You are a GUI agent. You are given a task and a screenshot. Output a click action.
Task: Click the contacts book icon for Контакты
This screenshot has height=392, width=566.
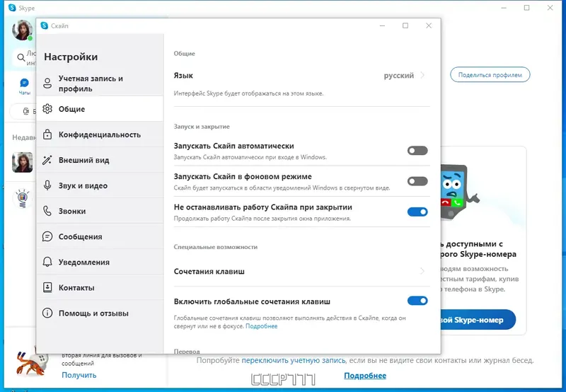47,287
